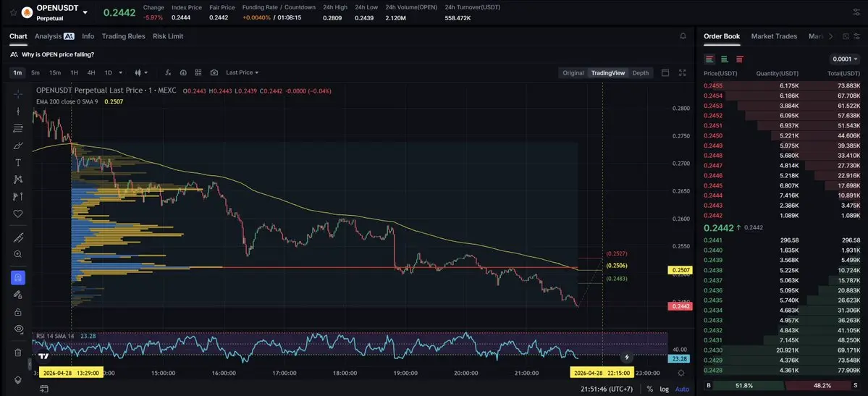Open the Trading Rules tab
The width and height of the screenshot is (868, 396).
[x=124, y=36]
